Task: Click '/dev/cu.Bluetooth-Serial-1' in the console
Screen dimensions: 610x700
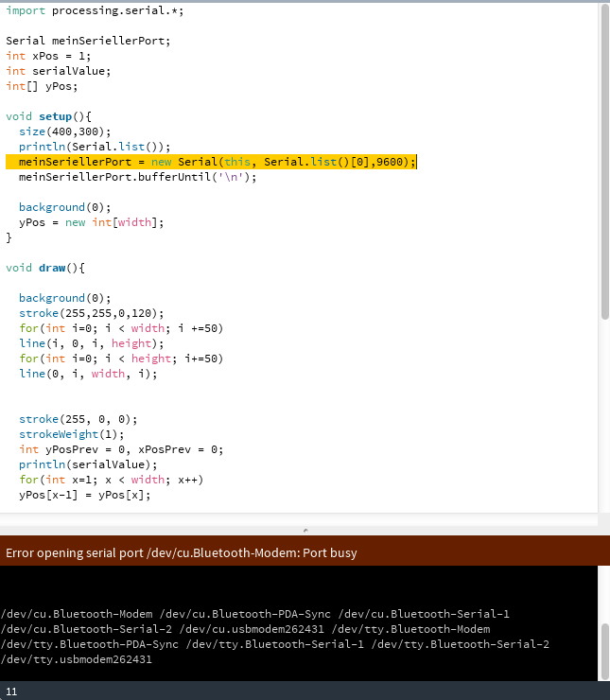Action: [x=424, y=614]
